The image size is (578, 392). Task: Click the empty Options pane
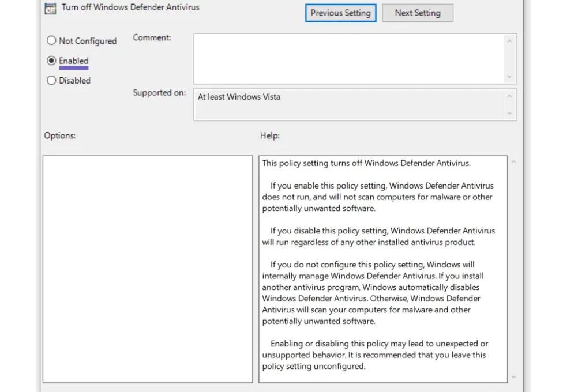[148, 269]
